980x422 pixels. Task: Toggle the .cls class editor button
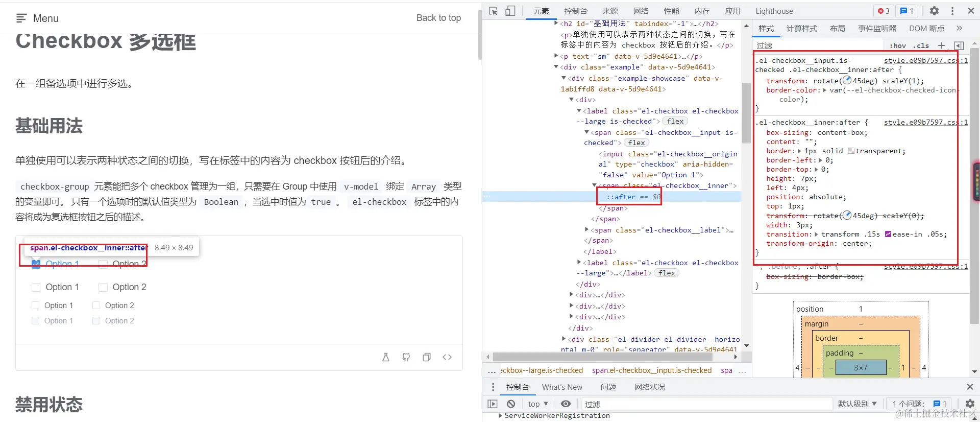coord(921,45)
